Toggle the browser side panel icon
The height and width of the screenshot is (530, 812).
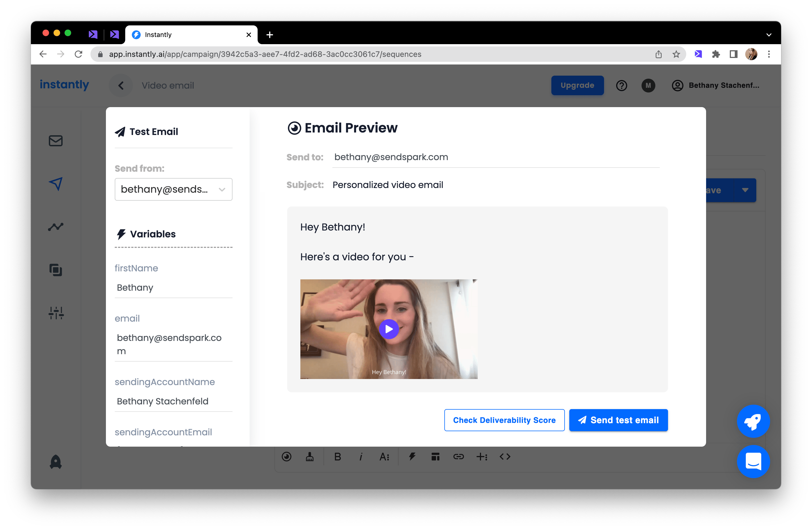(733, 54)
